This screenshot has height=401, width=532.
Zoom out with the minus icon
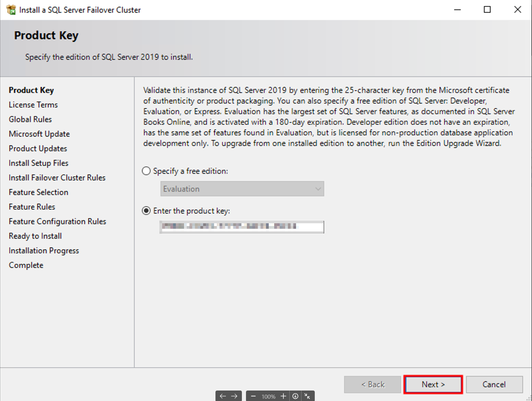pyautogui.click(x=253, y=396)
